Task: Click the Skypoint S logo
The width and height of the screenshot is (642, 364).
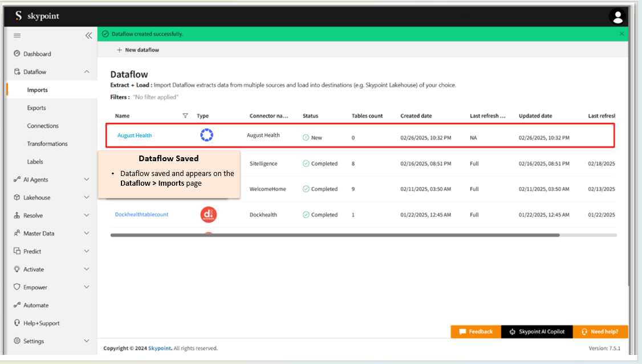Action: tap(18, 16)
